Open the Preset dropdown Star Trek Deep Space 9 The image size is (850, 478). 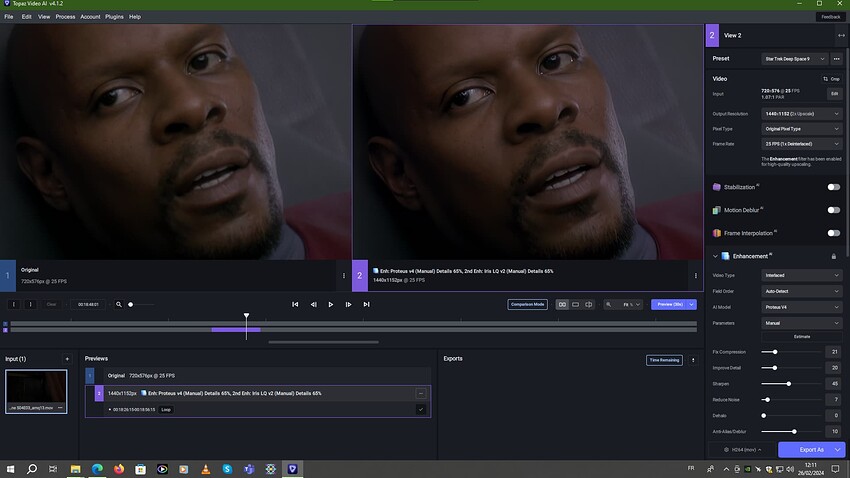(795, 59)
